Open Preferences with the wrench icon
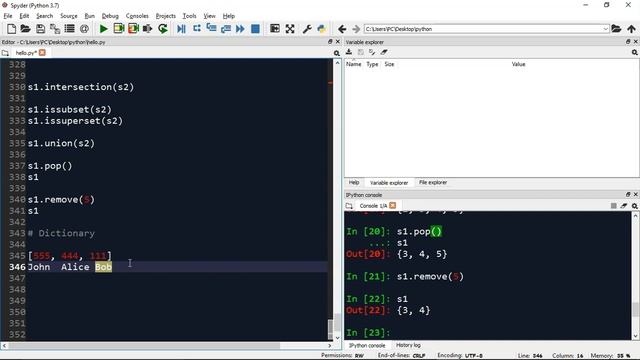The height and width of the screenshot is (360, 640). pyautogui.click(x=307, y=29)
